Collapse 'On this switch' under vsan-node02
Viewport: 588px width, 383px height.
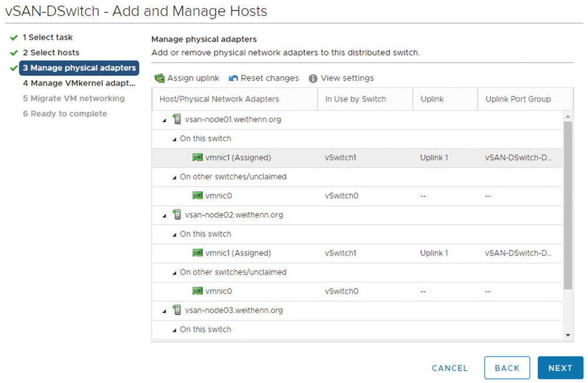point(174,235)
